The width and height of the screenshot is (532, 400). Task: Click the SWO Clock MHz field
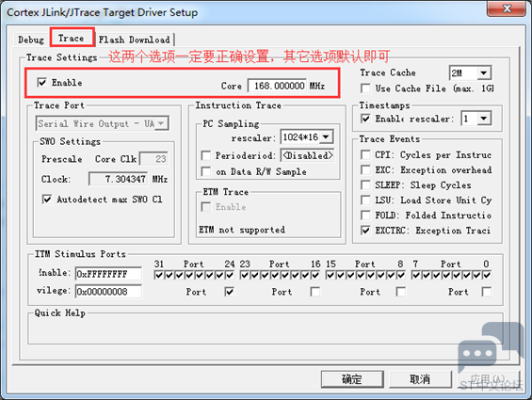[118, 179]
